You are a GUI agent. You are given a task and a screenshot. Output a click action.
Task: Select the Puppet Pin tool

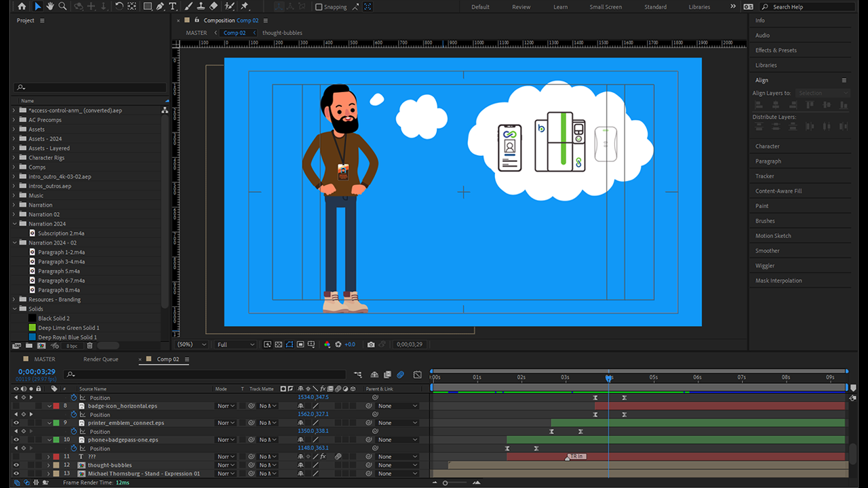244,6
